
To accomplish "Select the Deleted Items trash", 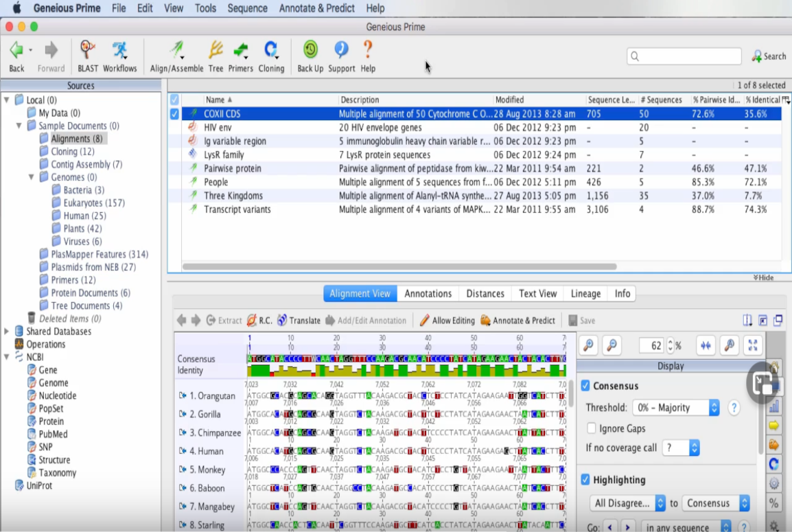I will (70, 319).
